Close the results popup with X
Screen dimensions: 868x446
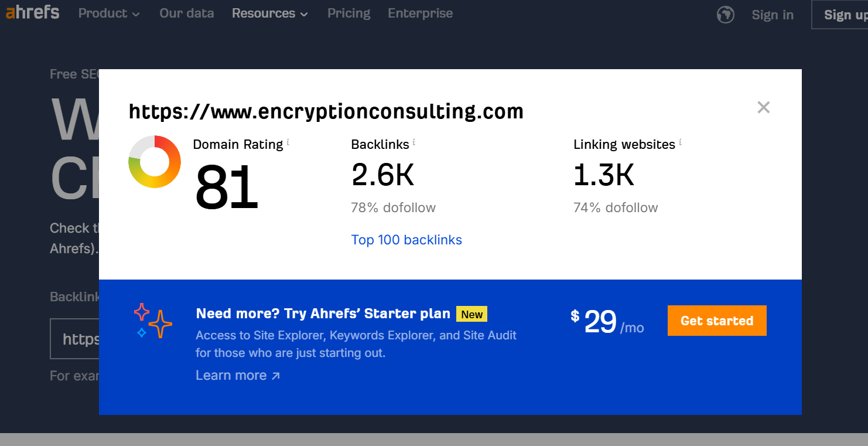763,107
